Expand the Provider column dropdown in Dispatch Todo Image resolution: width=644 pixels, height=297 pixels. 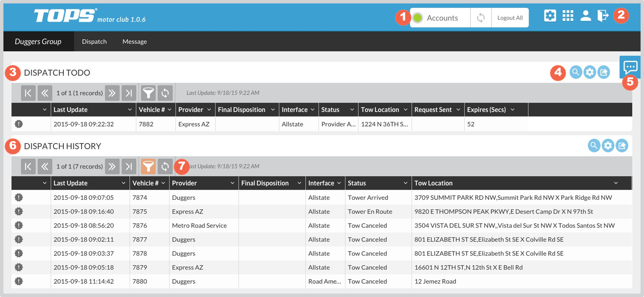click(x=209, y=110)
